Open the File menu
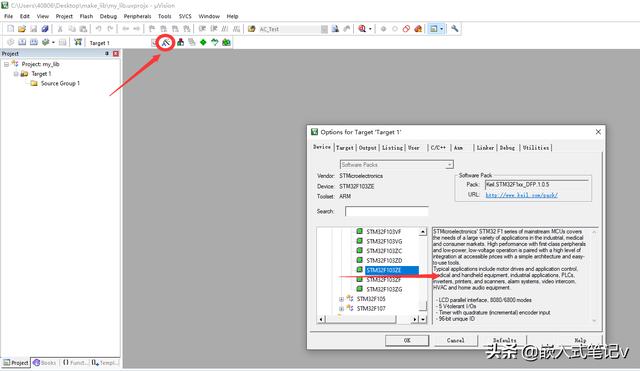This screenshot has width=640, height=371. pos(9,16)
